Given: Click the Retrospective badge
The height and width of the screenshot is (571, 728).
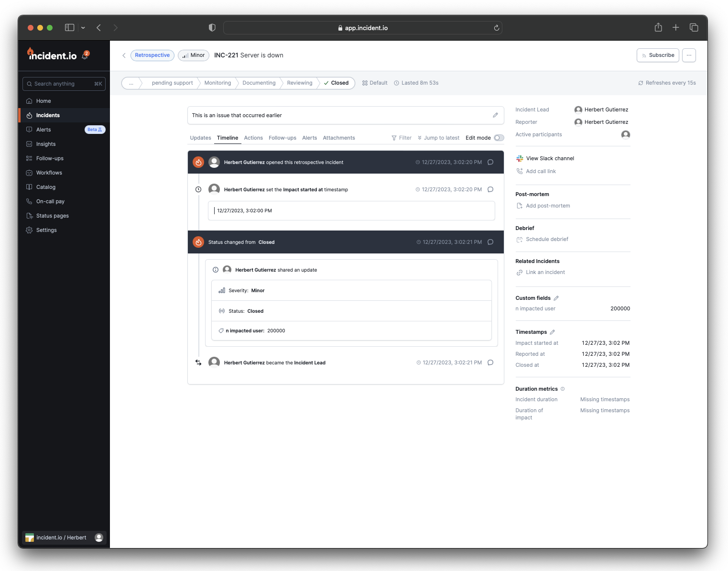Looking at the screenshot, I should (x=152, y=55).
